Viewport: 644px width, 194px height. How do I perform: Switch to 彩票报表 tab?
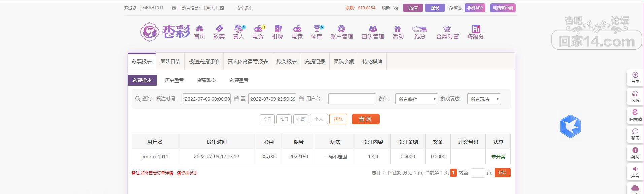[142, 62]
